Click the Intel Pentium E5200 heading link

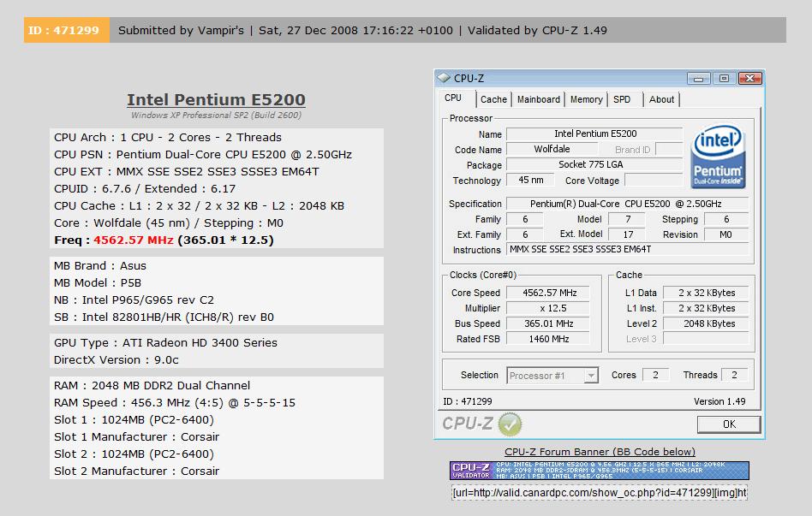(x=216, y=99)
